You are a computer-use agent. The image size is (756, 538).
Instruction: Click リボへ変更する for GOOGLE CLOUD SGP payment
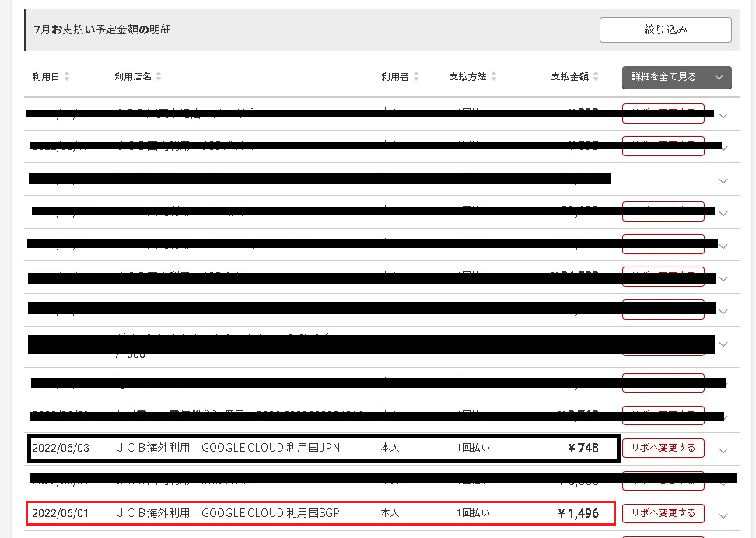coord(663,513)
